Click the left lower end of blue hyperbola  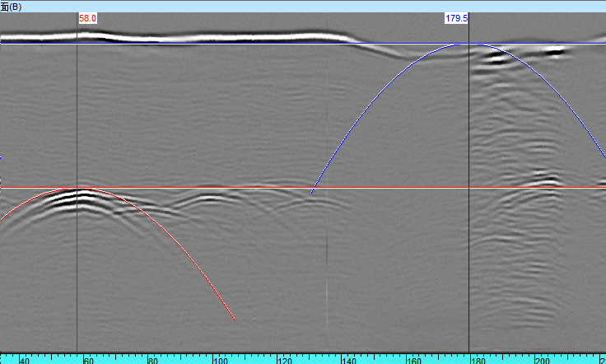point(311,194)
